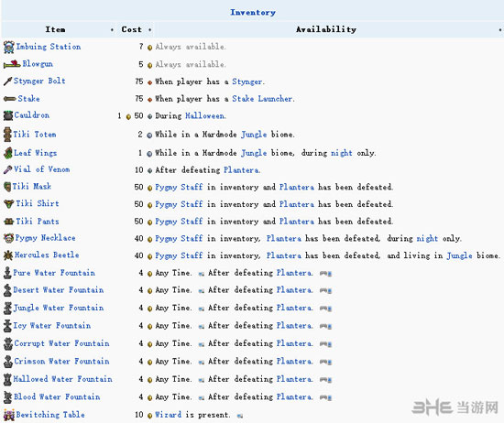This screenshot has height=423, width=504.
Task: Open the Tiki Totem item link
Action: coord(35,135)
